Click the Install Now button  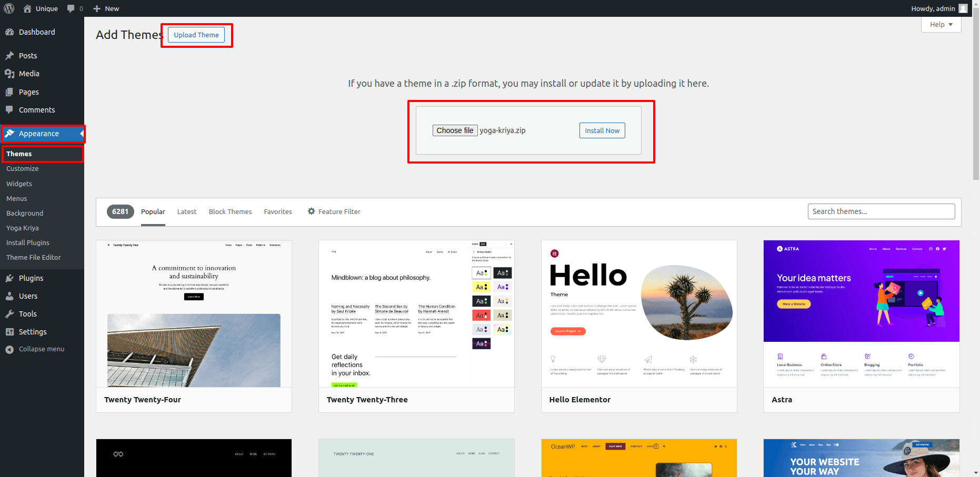point(602,130)
